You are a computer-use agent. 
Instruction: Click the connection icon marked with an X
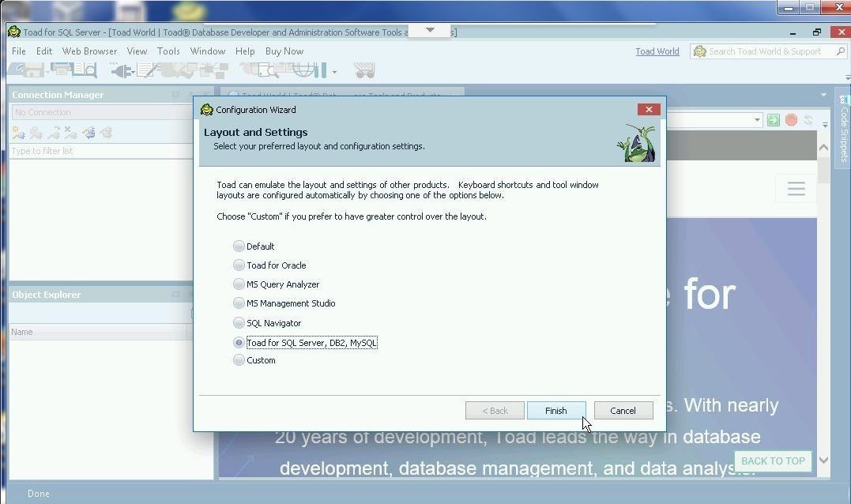click(70, 133)
